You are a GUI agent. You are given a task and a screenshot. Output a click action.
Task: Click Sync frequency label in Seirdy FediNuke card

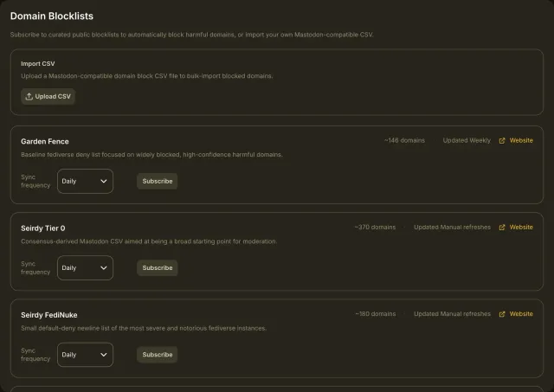(35, 355)
